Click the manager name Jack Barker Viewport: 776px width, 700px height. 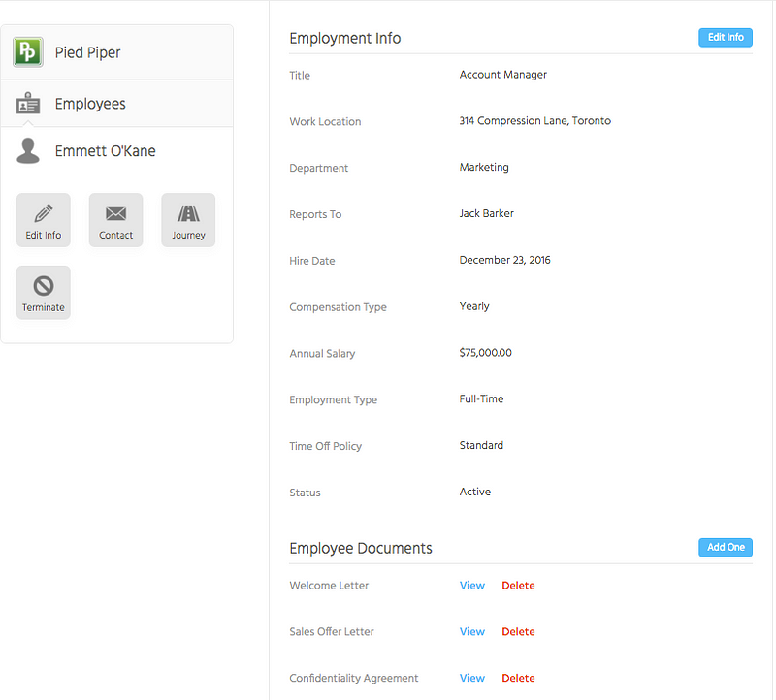(487, 213)
